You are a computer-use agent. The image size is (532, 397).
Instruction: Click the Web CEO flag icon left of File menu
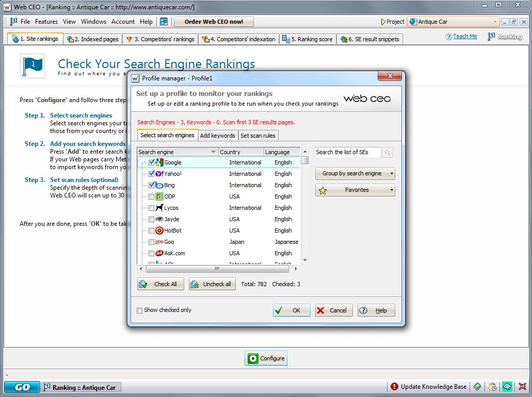tap(14, 22)
